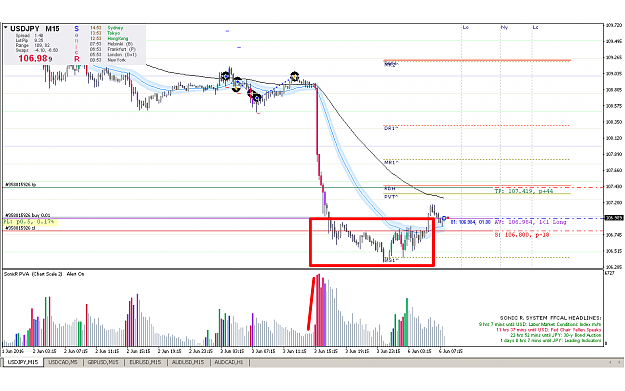Click the Frankfurt session clock row
The width and height of the screenshot is (625, 391).
(112, 49)
